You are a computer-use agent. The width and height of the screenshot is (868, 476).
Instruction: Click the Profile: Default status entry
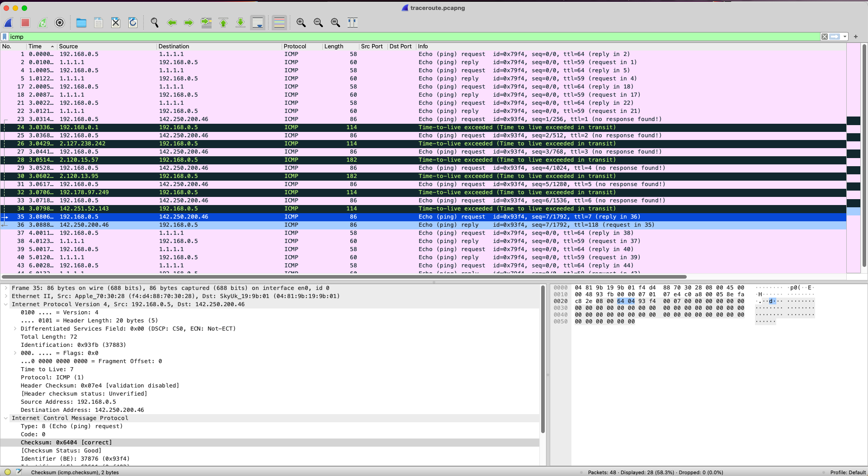(x=848, y=472)
